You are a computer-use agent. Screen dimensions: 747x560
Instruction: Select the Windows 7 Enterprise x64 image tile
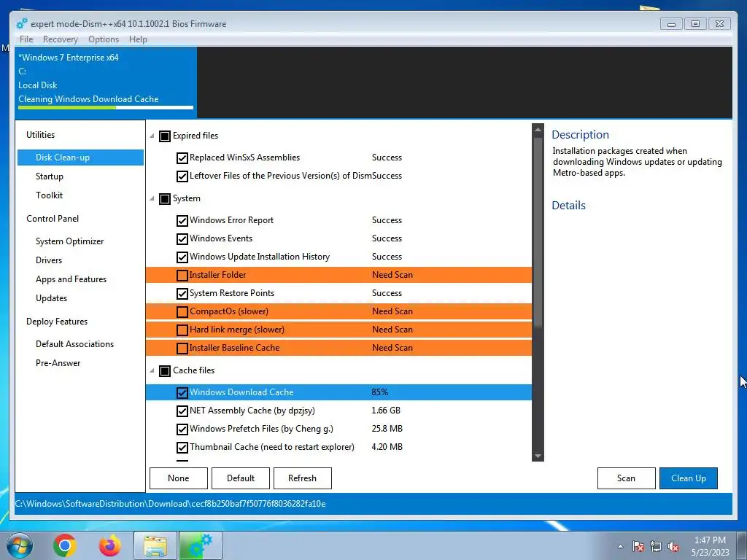click(106, 82)
